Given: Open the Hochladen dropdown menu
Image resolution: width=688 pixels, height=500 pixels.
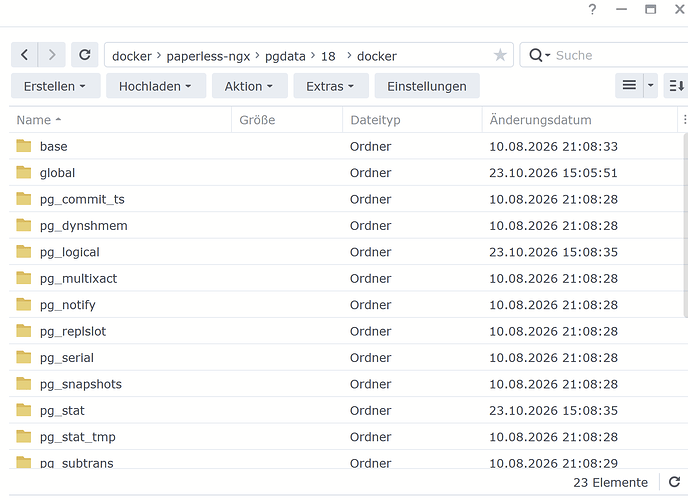Looking at the screenshot, I should (x=156, y=86).
